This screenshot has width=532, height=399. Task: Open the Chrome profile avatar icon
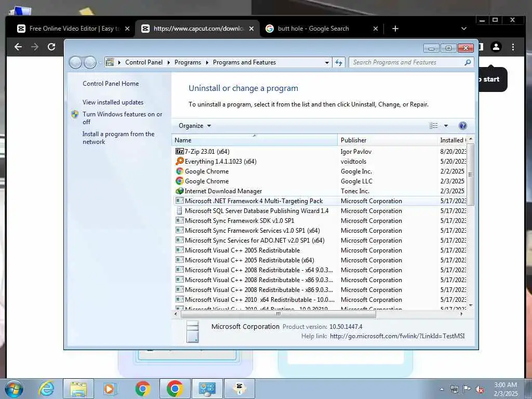tap(496, 47)
